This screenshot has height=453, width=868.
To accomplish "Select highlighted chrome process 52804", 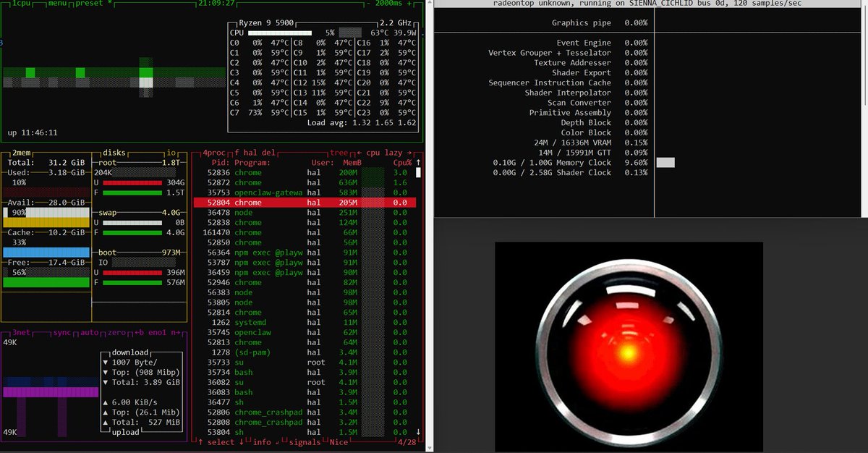I will pyautogui.click(x=305, y=203).
